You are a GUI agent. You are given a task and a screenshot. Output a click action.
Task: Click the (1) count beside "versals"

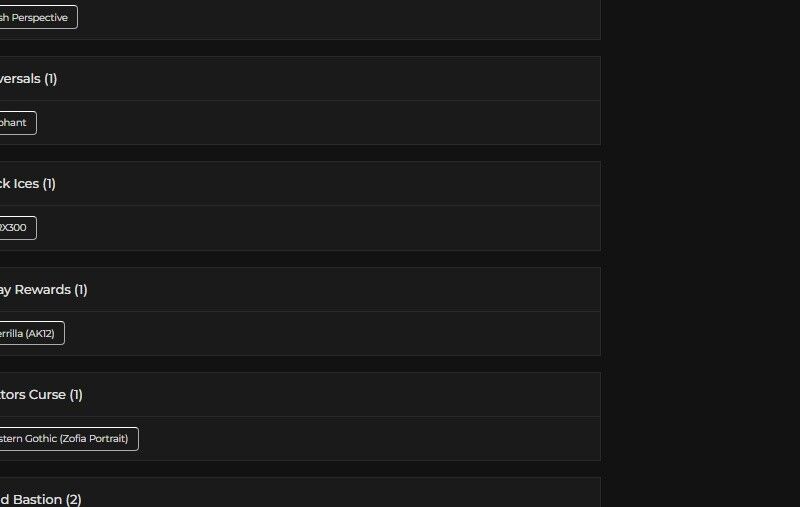click(x=50, y=79)
